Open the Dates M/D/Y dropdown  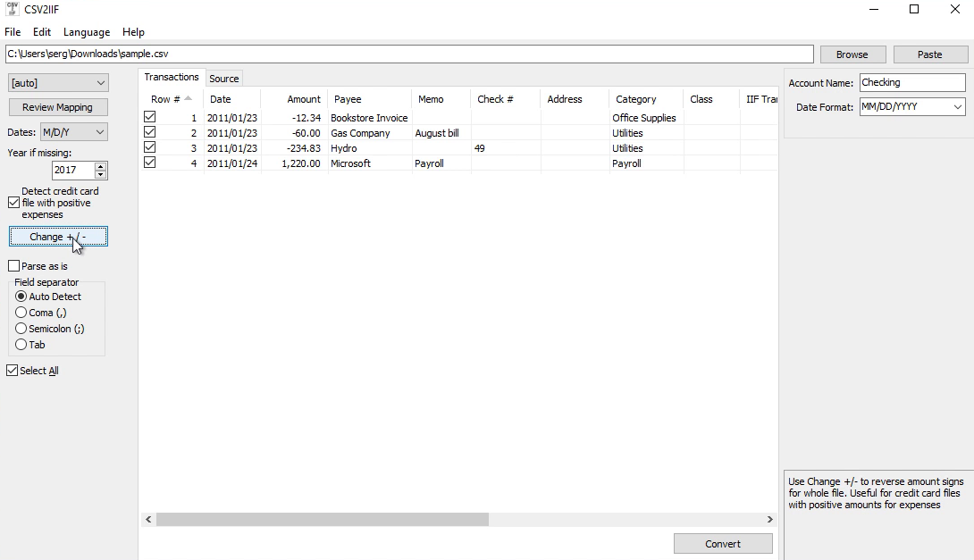(x=74, y=132)
